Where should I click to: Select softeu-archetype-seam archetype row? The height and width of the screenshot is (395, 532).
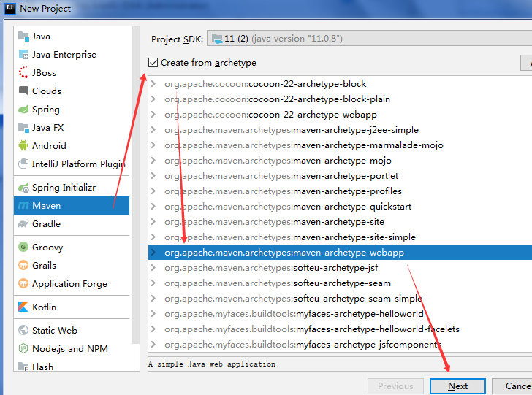340,283
